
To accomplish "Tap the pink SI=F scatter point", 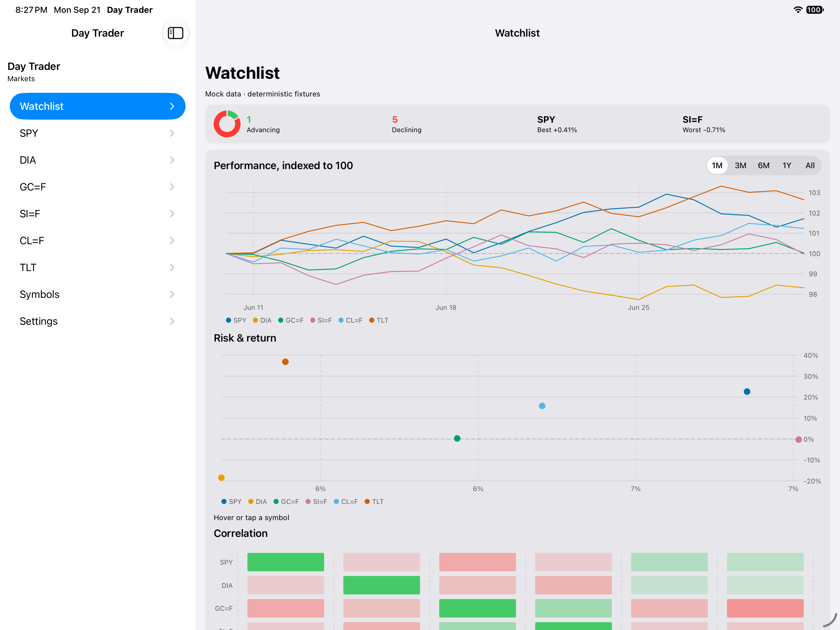I will click(x=798, y=439).
